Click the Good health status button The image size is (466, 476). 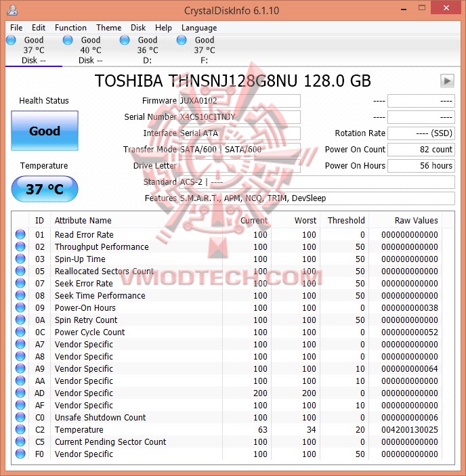45,131
